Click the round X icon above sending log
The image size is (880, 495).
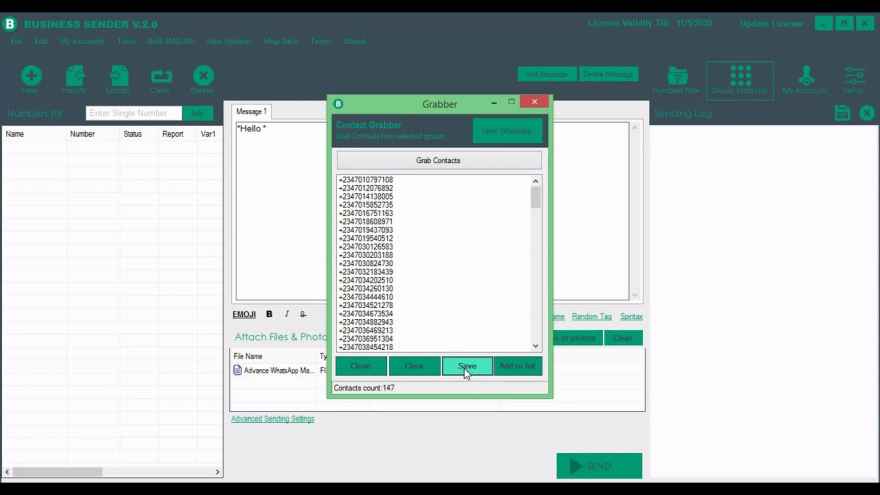(x=866, y=113)
